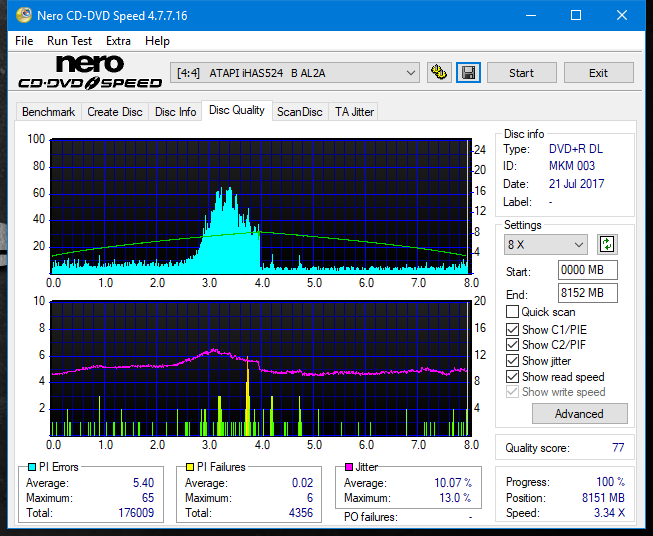The height and width of the screenshot is (536, 653).
Task: Click the magenta Jitter legend swatch
Action: (x=349, y=467)
